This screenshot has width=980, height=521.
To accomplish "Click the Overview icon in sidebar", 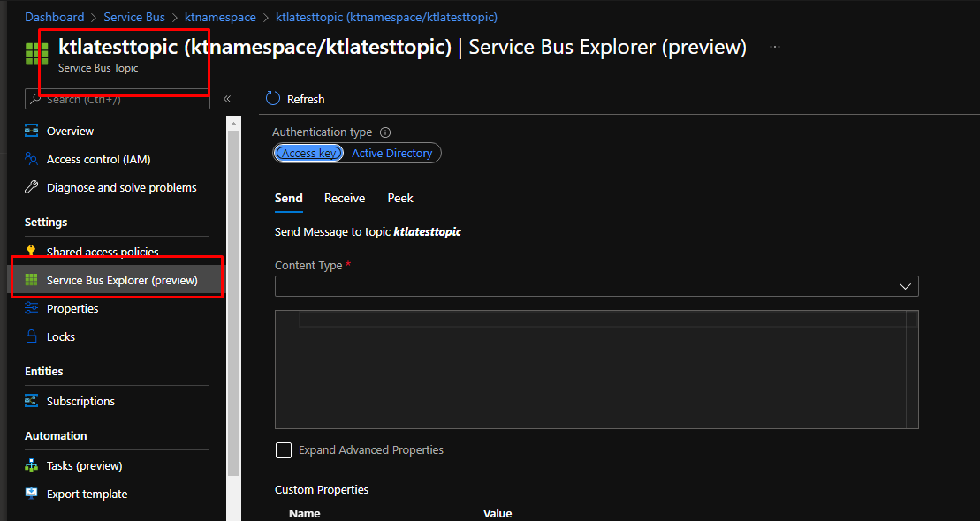I will [x=32, y=131].
